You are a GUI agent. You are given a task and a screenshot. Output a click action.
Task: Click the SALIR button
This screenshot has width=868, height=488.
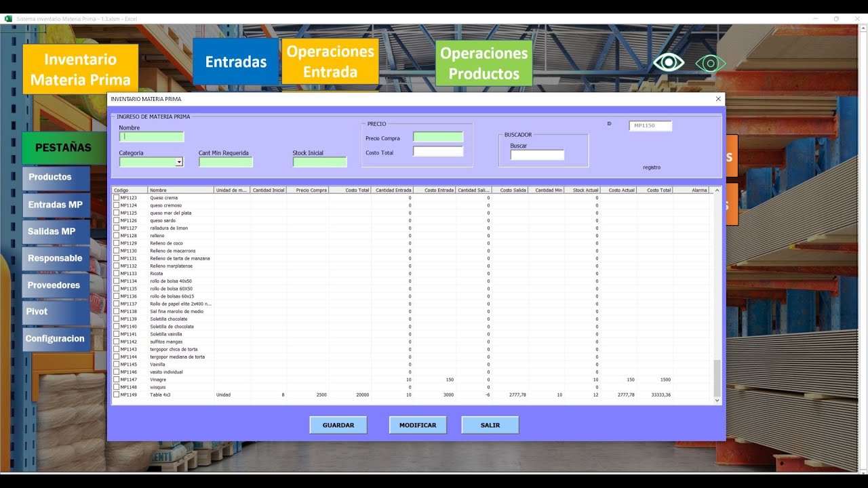490,425
